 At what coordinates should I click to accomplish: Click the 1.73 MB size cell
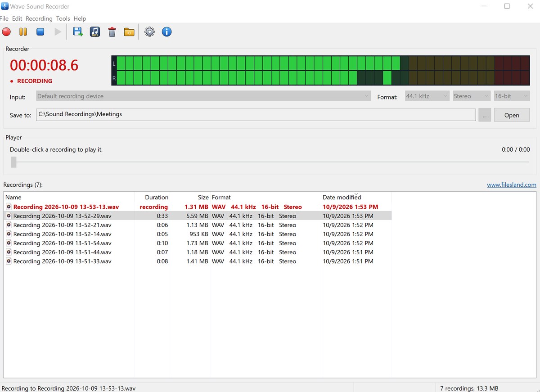[x=197, y=243]
